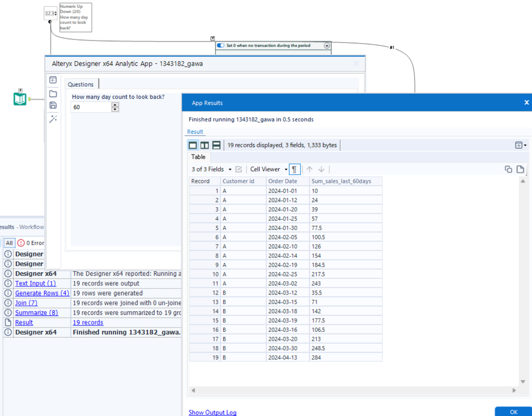This screenshot has height=416, width=532.
Task: Click the red 0 Errors filter icon
Action: click(21, 243)
